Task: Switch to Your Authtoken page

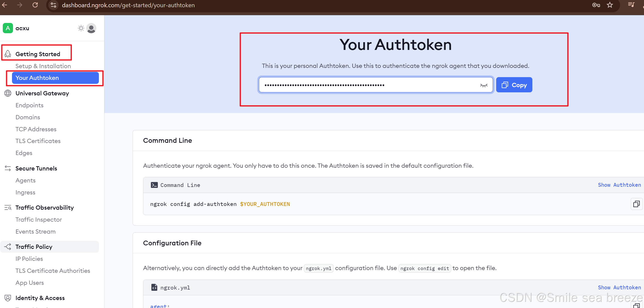Action: point(37,78)
